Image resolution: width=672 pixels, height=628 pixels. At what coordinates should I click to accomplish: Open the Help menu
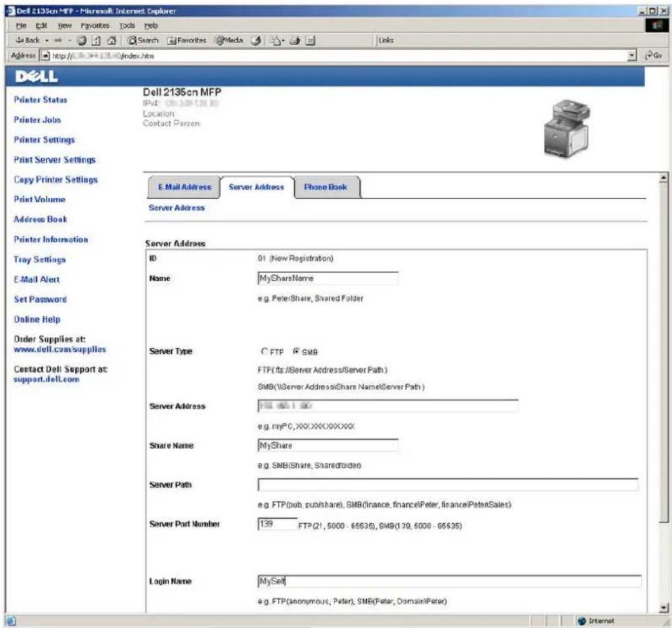tap(151, 26)
